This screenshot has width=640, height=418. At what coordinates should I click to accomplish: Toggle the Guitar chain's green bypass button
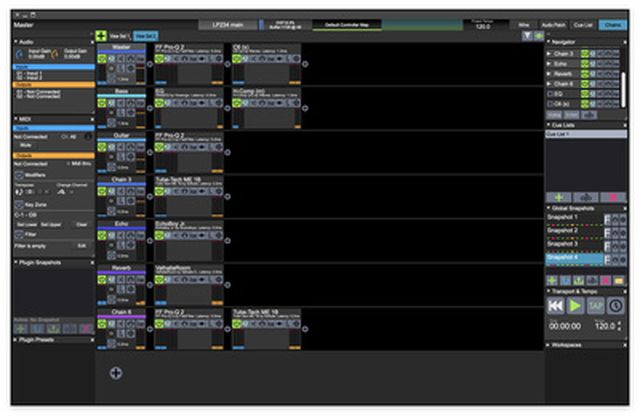tap(102, 147)
